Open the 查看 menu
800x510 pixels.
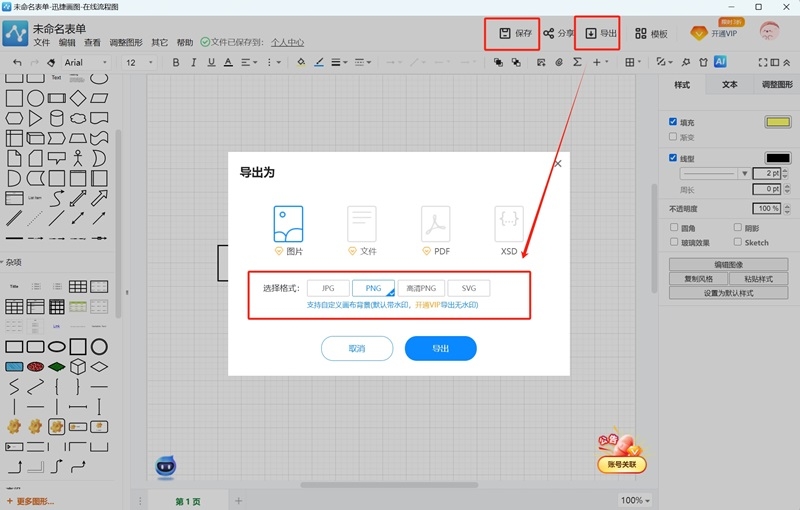point(92,42)
